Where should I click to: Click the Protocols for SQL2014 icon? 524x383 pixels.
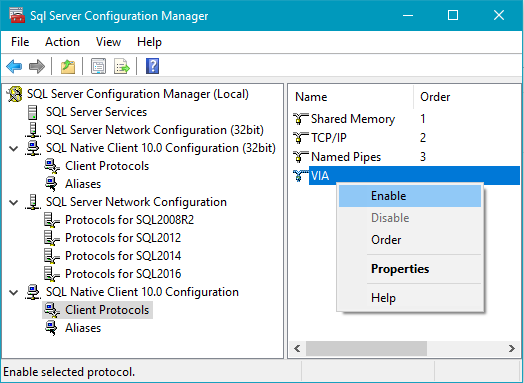point(52,256)
